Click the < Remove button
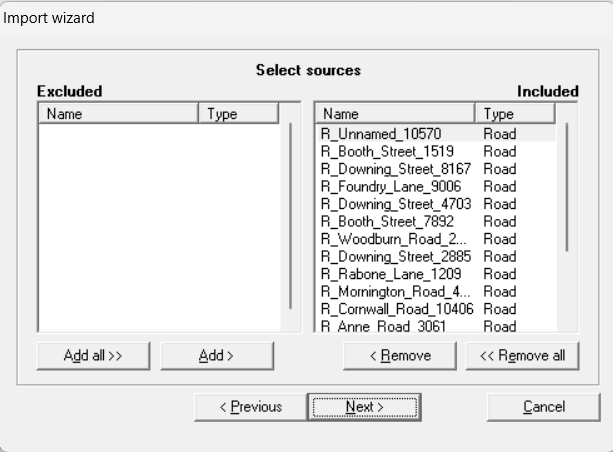This screenshot has width=613, height=452. point(400,356)
